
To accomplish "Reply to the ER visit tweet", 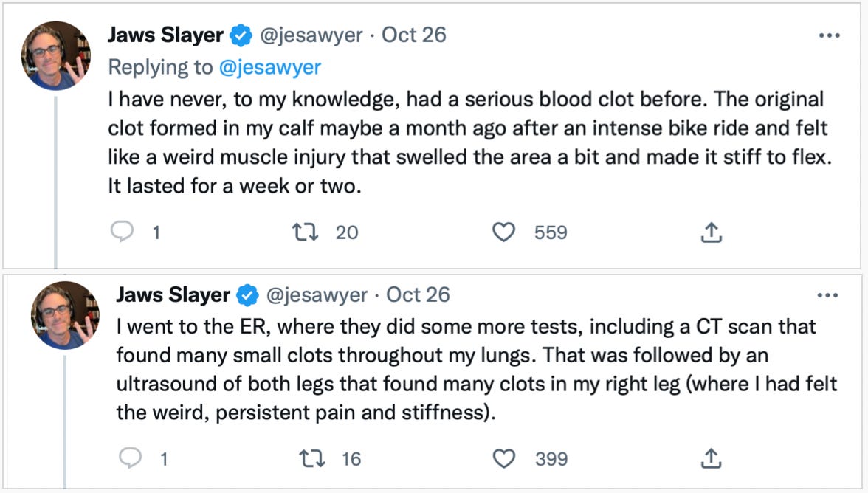I will tap(129, 459).
